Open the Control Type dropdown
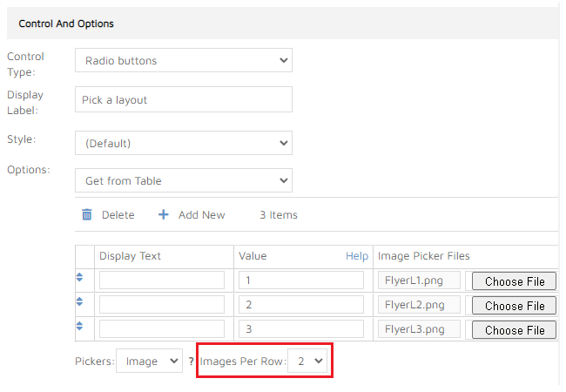 (x=183, y=60)
